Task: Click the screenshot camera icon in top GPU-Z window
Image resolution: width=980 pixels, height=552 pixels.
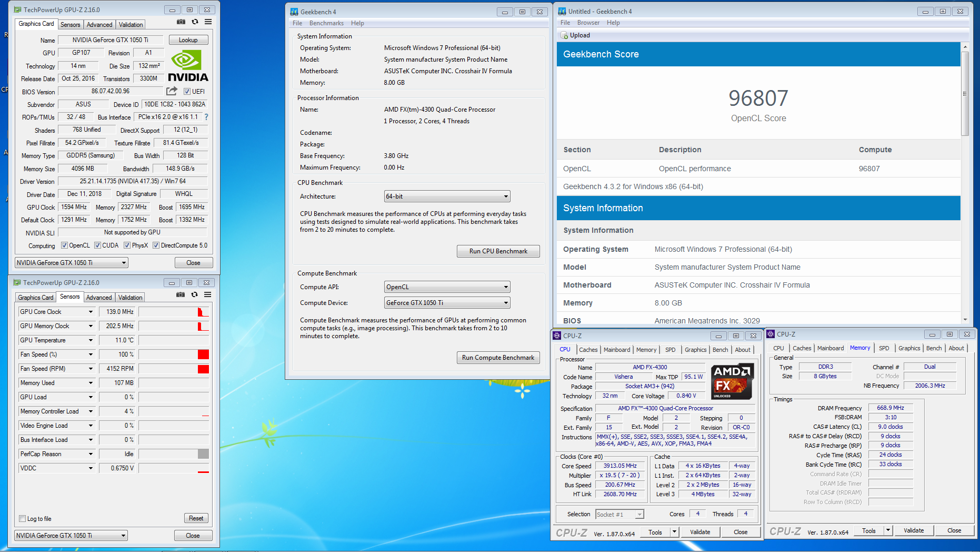Action: click(181, 22)
